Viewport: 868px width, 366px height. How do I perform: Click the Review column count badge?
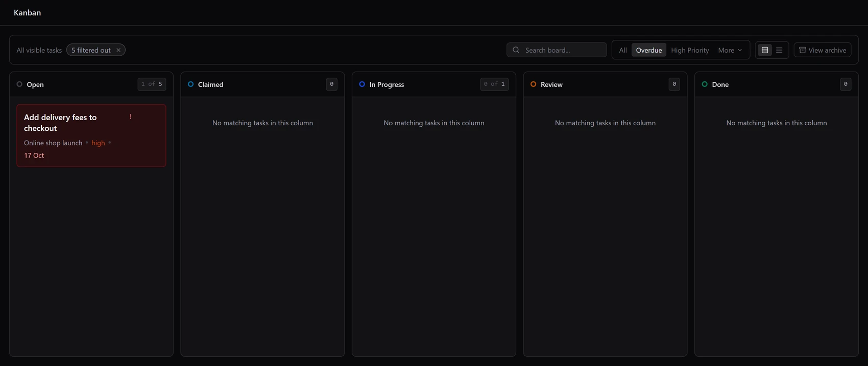click(x=674, y=84)
